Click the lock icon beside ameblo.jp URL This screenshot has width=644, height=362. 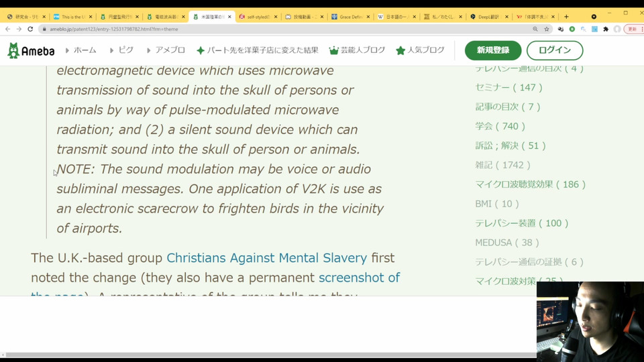coord(44,29)
